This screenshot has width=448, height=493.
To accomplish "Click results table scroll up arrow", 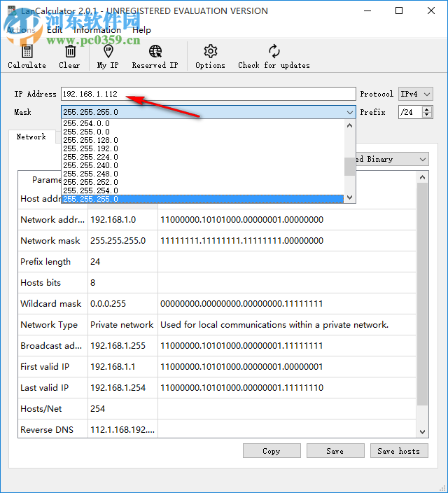I will coord(422,177).
